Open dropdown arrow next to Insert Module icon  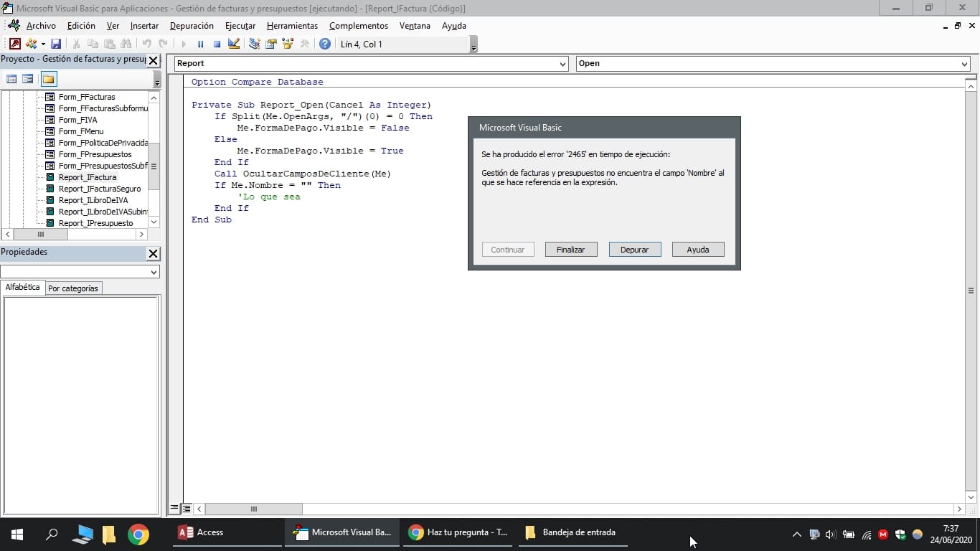[43, 44]
